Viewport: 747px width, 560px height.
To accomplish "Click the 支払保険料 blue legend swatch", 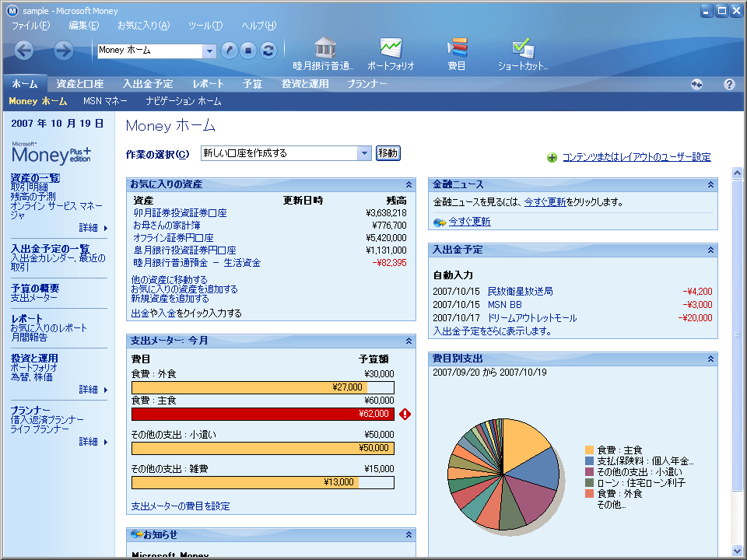I will coord(589,461).
